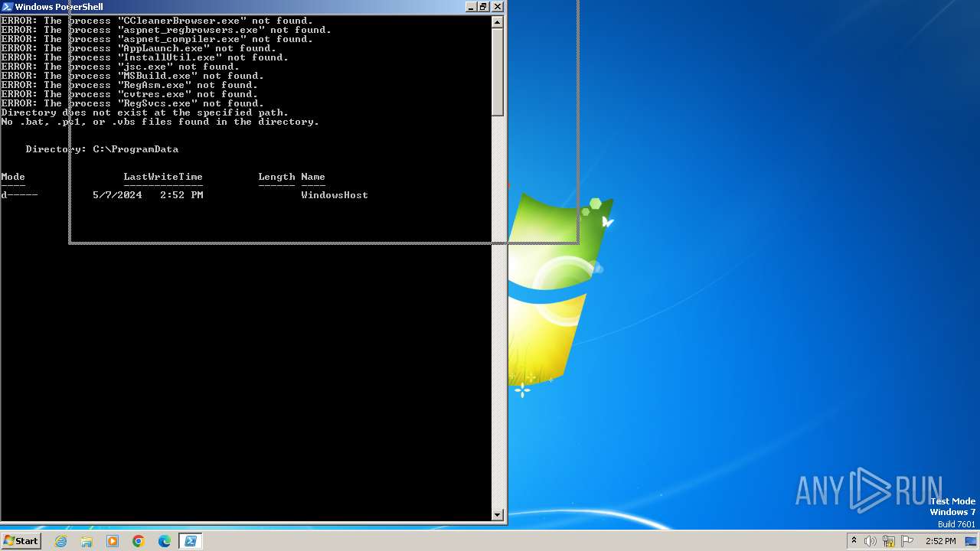This screenshot has height=551, width=980.
Task: Click the "Directory: C:\ProgramData" line
Action: pos(102,149)
